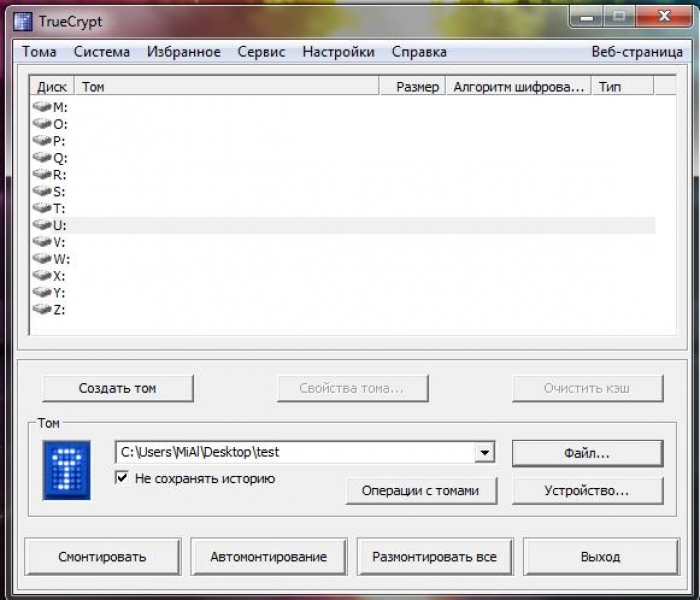
Task: Click the Тип column header
Action: [623, 86]
